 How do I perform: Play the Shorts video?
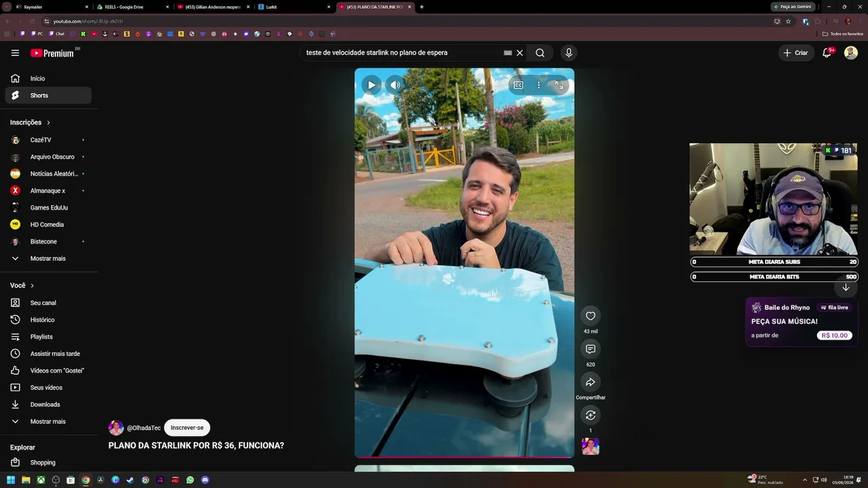pos(371,85)
